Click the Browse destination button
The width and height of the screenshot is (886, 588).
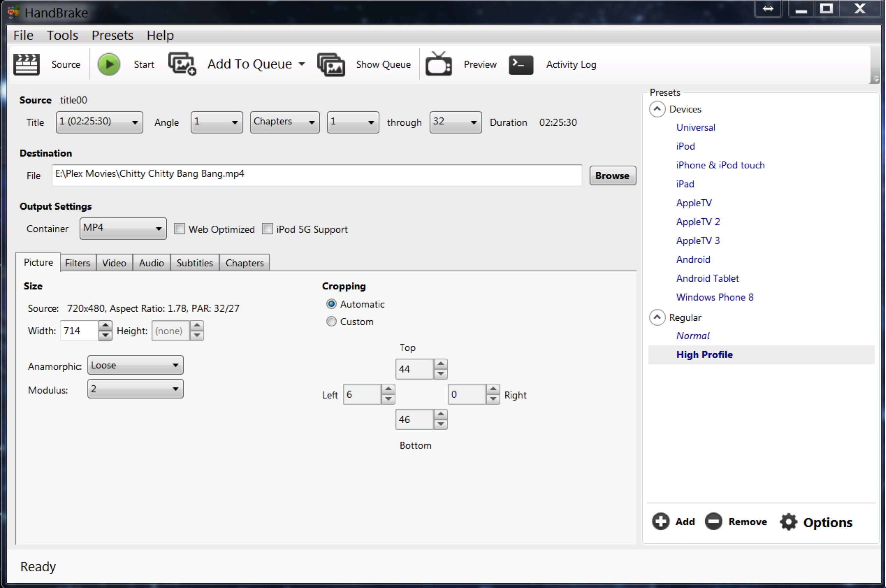[612, 175]
